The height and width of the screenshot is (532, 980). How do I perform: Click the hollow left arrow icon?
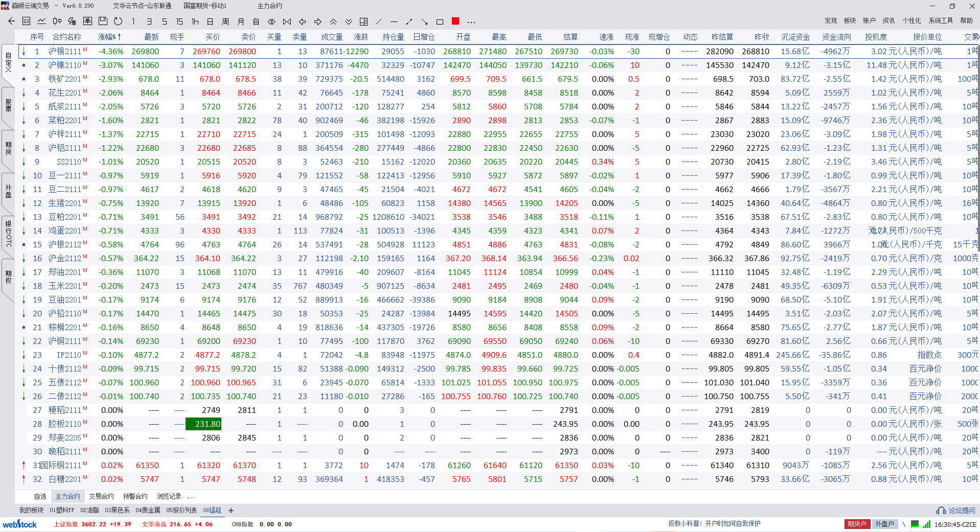(302, 21)
